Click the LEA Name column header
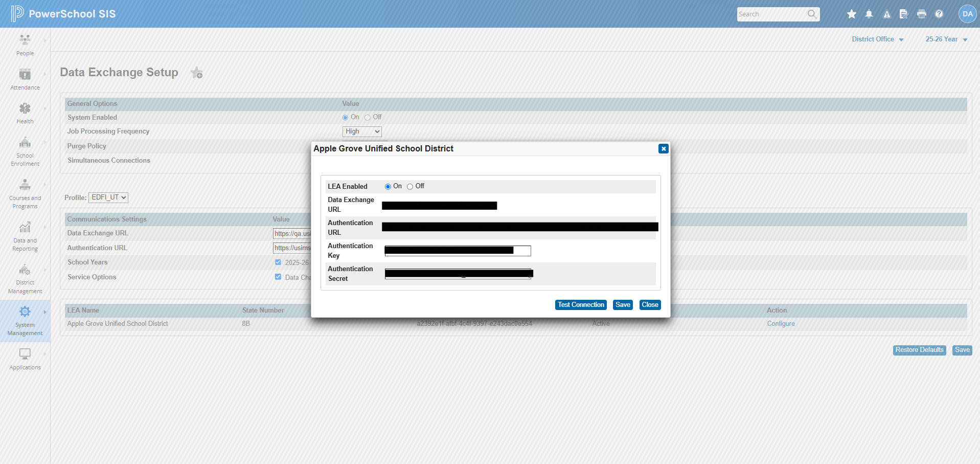Image resolution: width=980 pixels, height=464 pixels. 83,311
